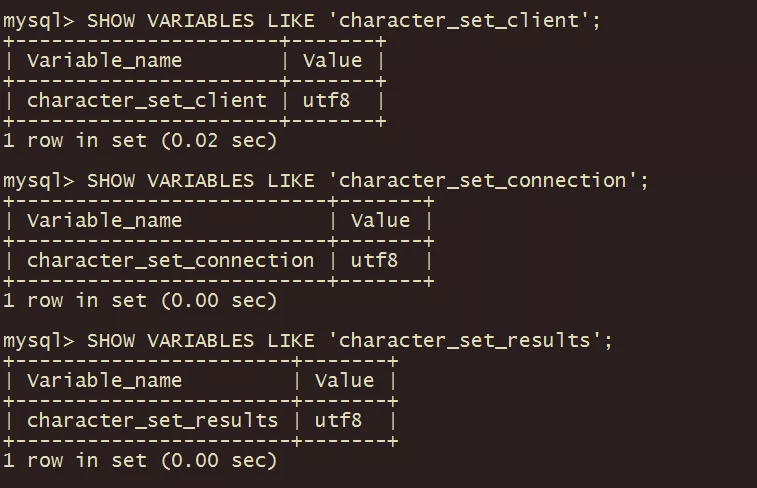
Task: Click the utf8 value for character_set_results
Action: pyautogui.click(x=338, y=420)
